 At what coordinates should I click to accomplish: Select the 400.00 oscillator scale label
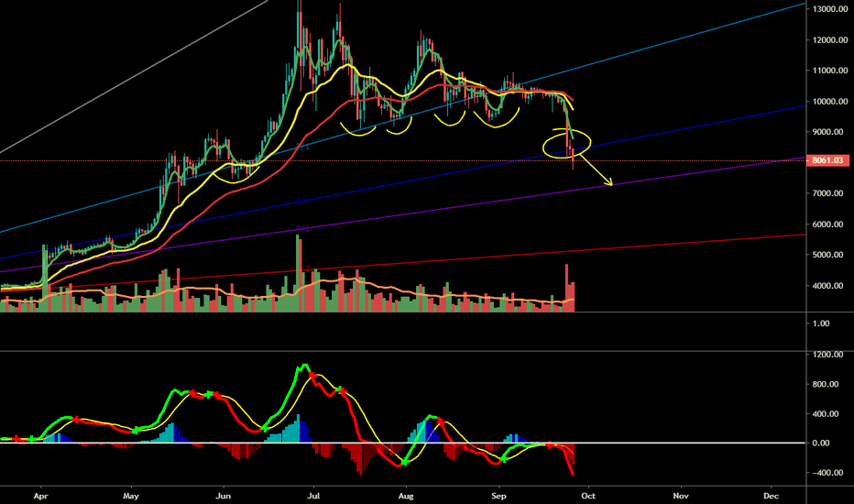tap(825, 414)
